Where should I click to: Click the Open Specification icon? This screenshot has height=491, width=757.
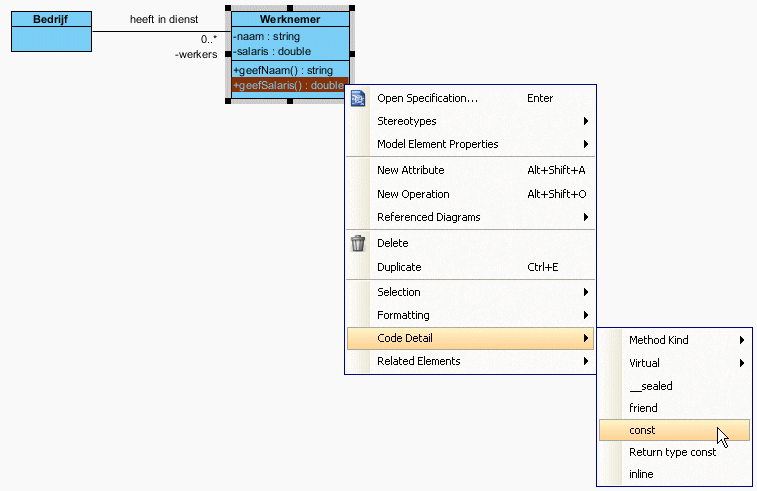coord(358,98)
